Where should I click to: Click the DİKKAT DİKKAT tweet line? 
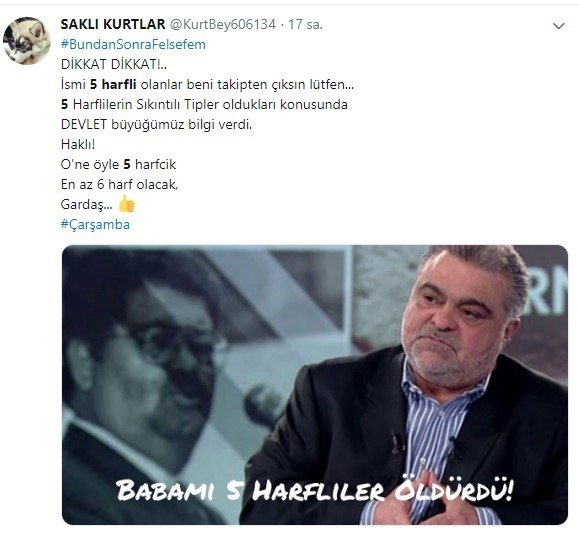coord(114,64)
